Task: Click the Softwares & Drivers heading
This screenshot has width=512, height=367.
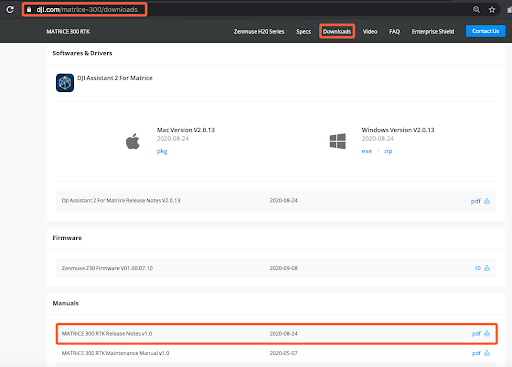Action: [82, 53]
